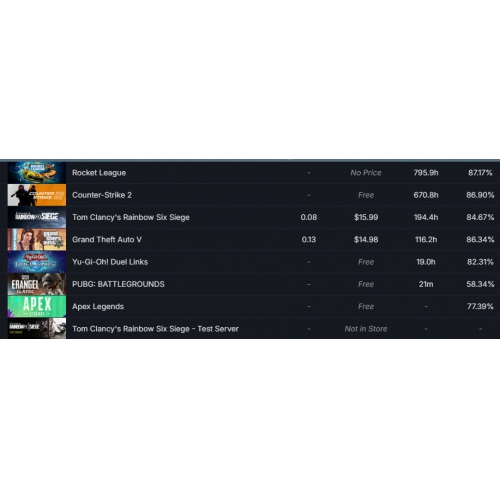Open the Counter-Strike 2 title link
500x500 pixels.
102,195
